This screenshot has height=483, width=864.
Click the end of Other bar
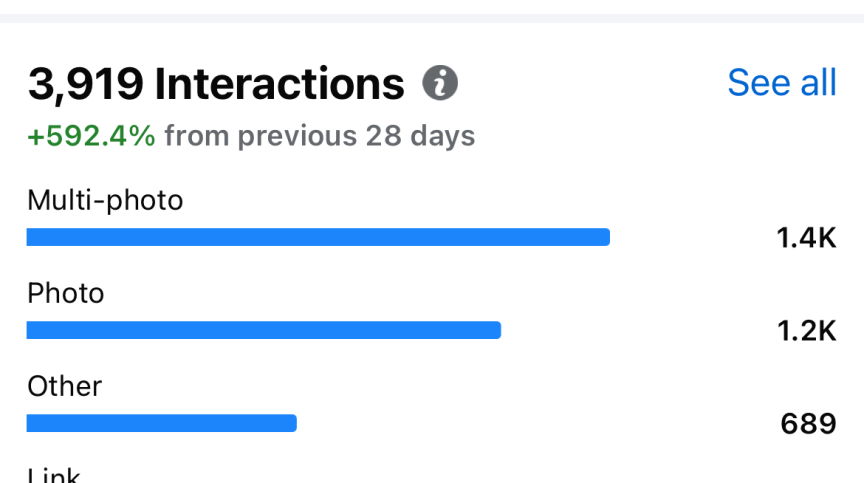(293, 423)
